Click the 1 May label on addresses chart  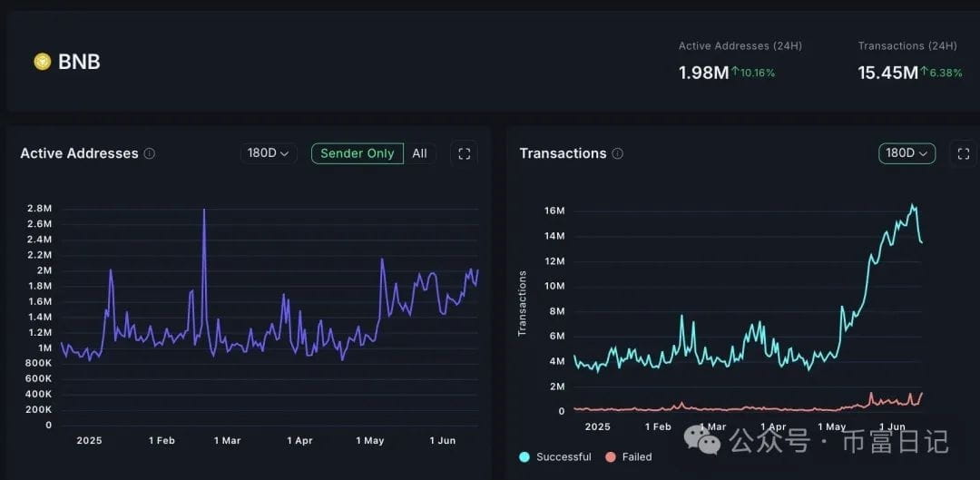370,441
